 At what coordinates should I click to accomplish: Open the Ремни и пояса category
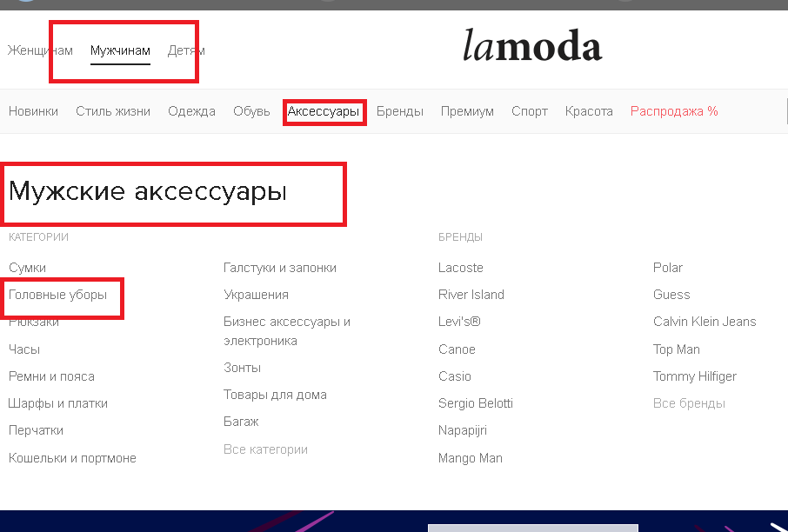pos(51,376)
